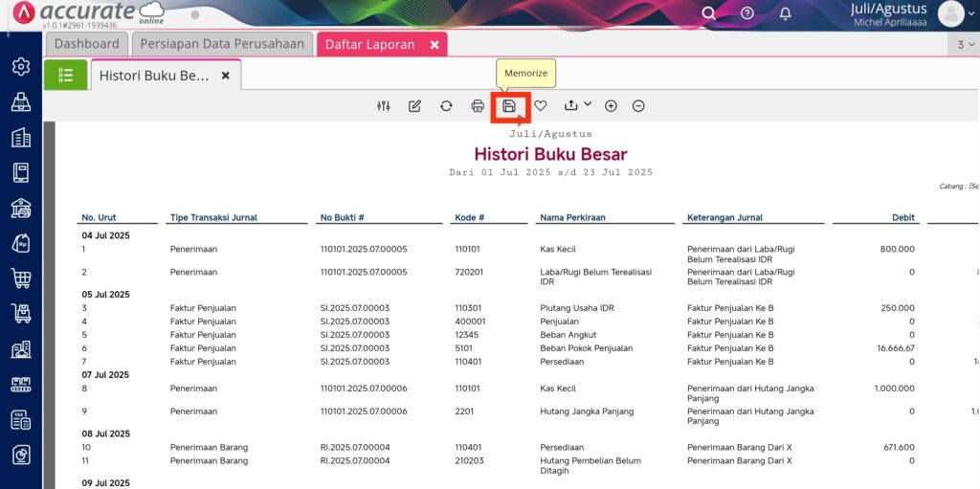This screenshot has height=489, width=980.
Task: Open the reports pie chart sidebar module
Action: [x=21, y=456]
